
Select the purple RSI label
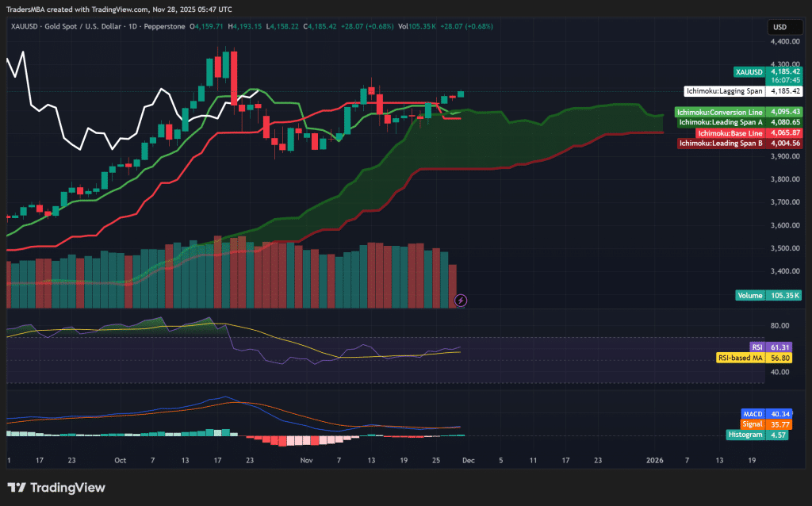pos(757,347)
